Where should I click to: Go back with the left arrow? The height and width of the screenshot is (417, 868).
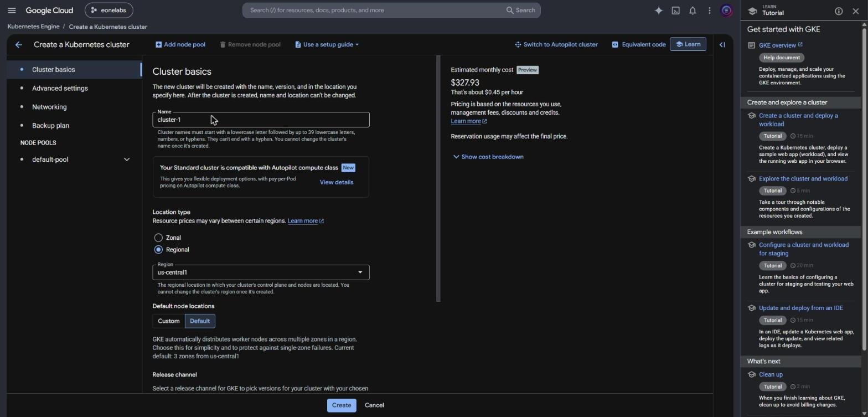click(19, 44)
